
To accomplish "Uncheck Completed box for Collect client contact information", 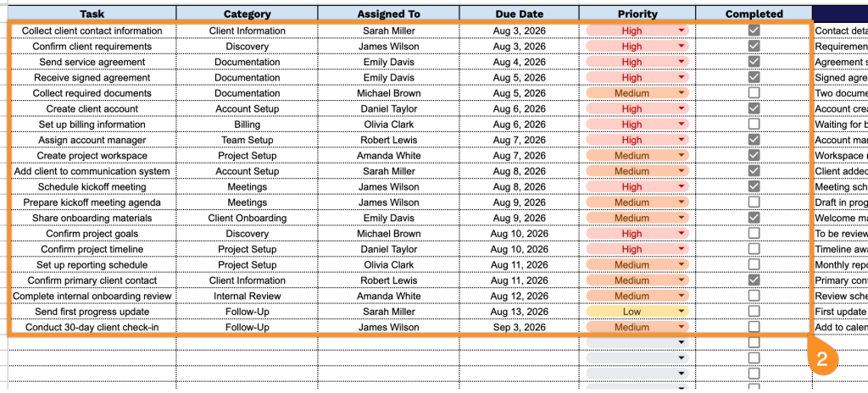I will 754,30.
